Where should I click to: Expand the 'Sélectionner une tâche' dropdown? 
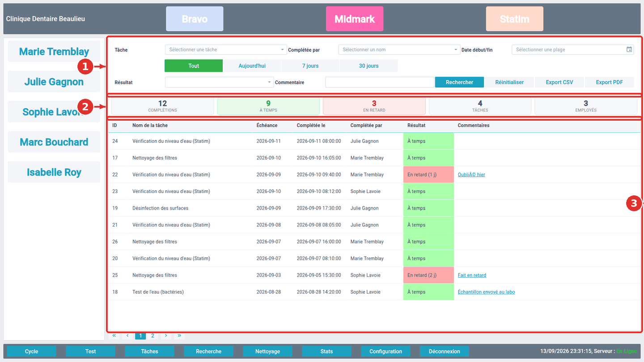[226, 50]
